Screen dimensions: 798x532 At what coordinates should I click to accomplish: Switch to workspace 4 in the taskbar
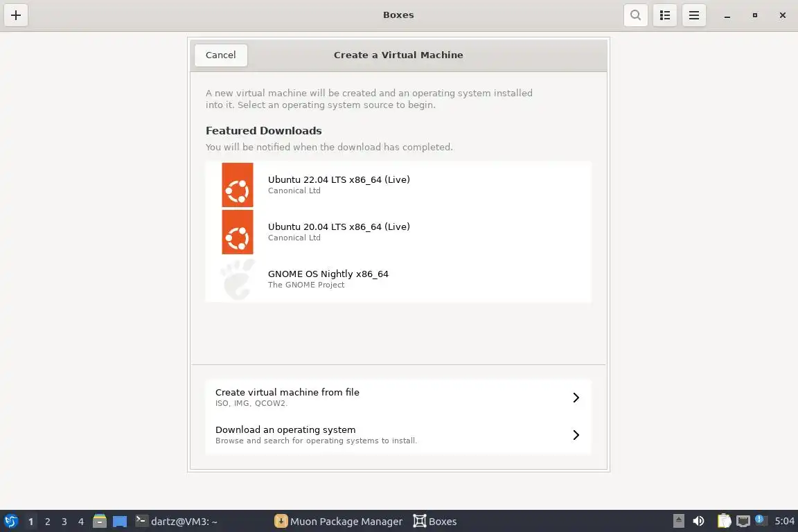81,522
